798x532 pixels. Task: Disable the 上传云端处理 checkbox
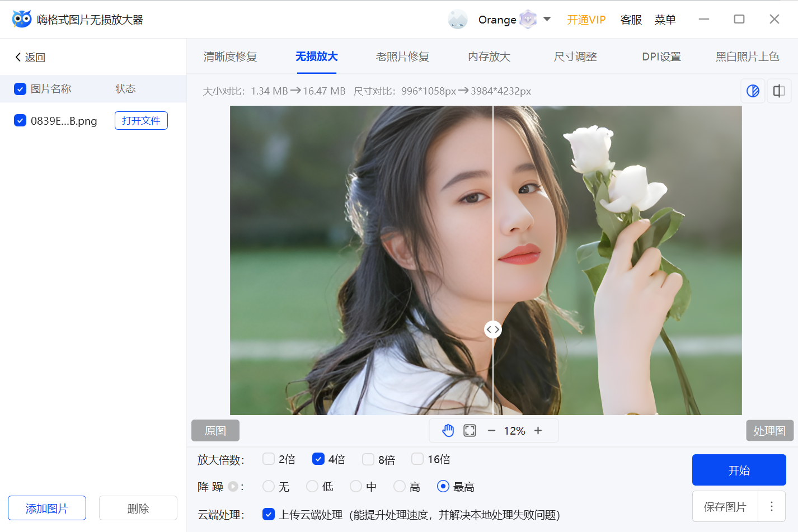269,514
